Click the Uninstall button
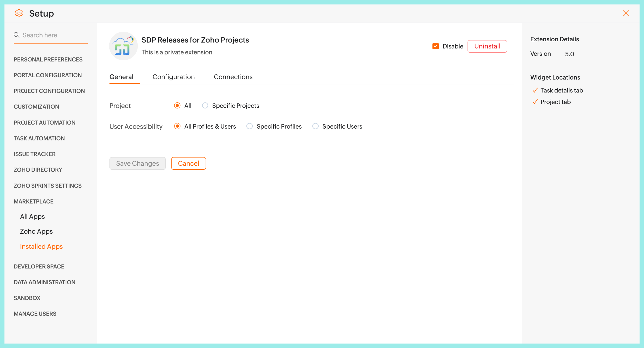The image size is (644, 348). click(487, 46)
